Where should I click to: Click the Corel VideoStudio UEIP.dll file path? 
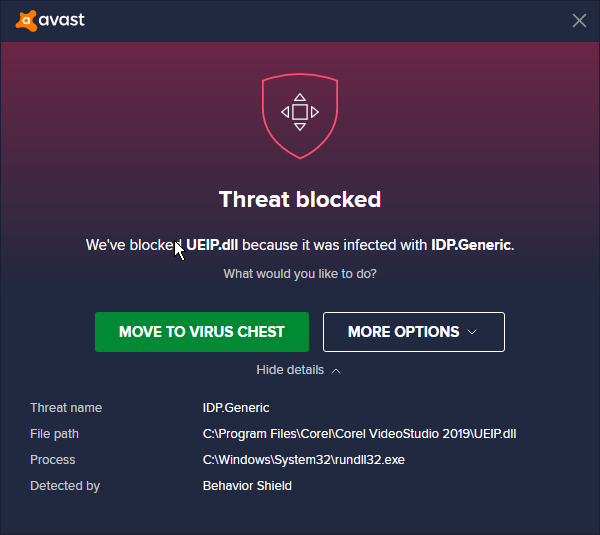pos(359,434)
